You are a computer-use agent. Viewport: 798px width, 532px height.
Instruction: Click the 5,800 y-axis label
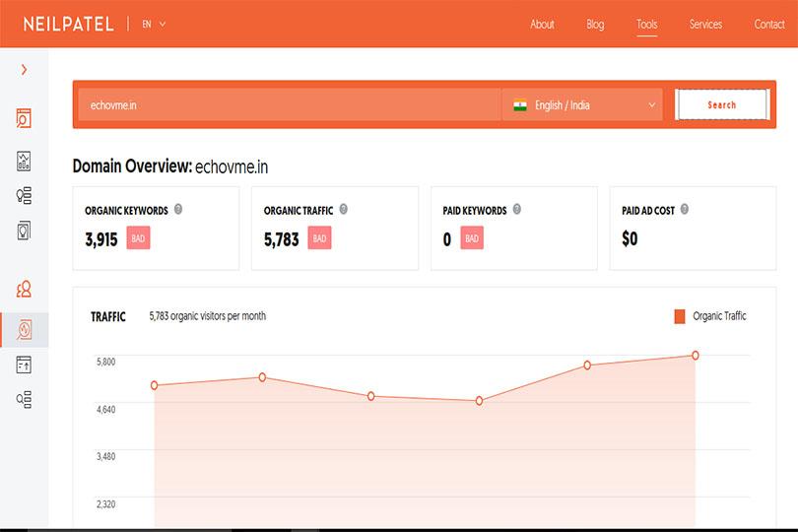105,362
